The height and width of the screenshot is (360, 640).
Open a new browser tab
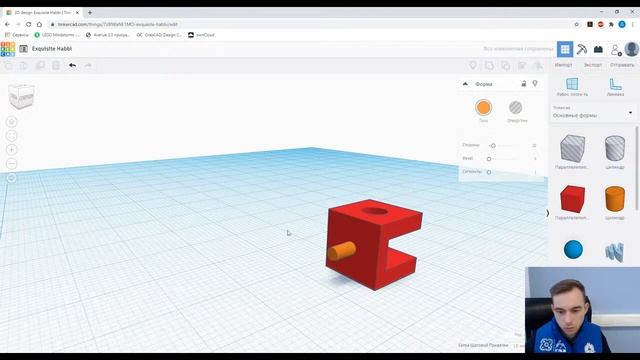[90, 13]
